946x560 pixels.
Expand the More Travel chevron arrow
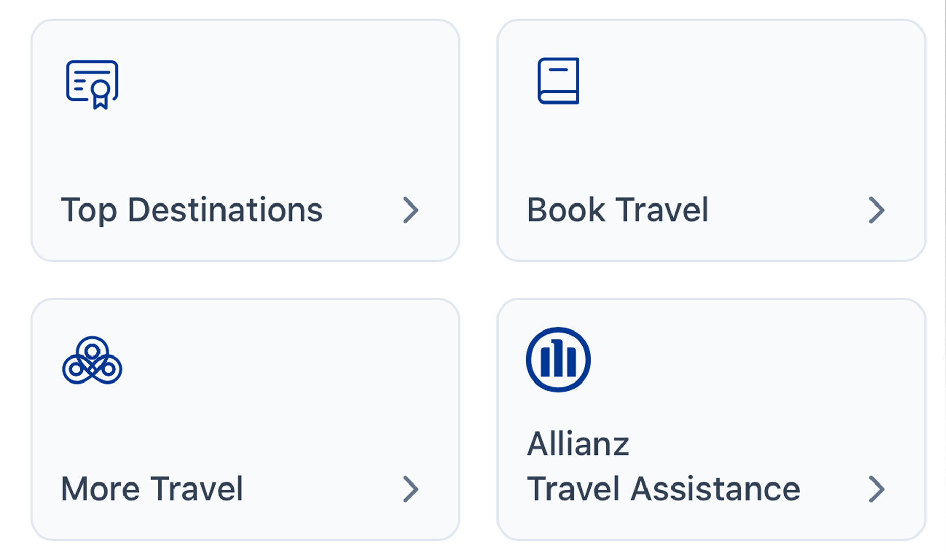(x=410, y=489)
